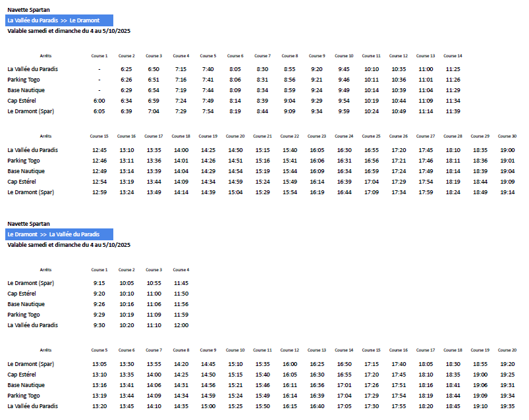Select the validity dates line under Le Dramont header

click(69, 245)
